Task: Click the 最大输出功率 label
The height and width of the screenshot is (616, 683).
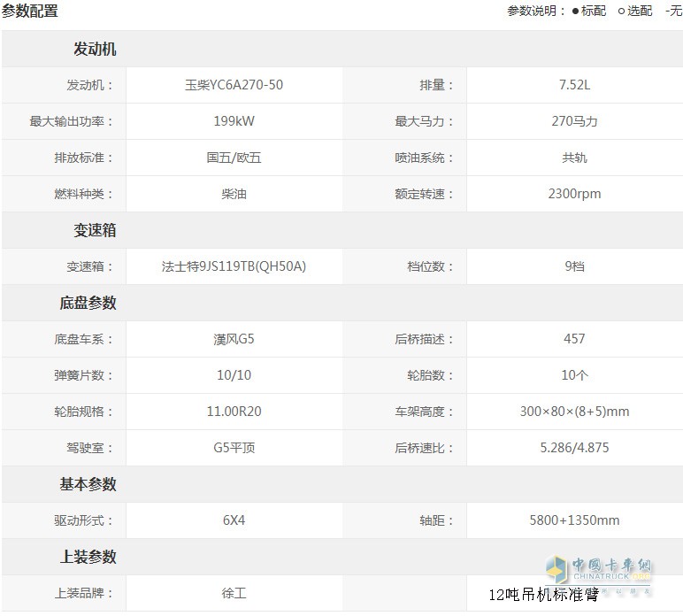Action: (71, 121)
